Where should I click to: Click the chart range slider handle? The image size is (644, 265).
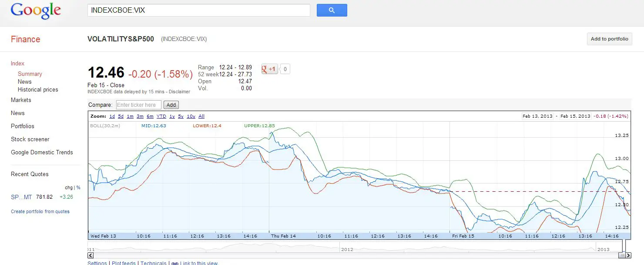click(623, 255)
